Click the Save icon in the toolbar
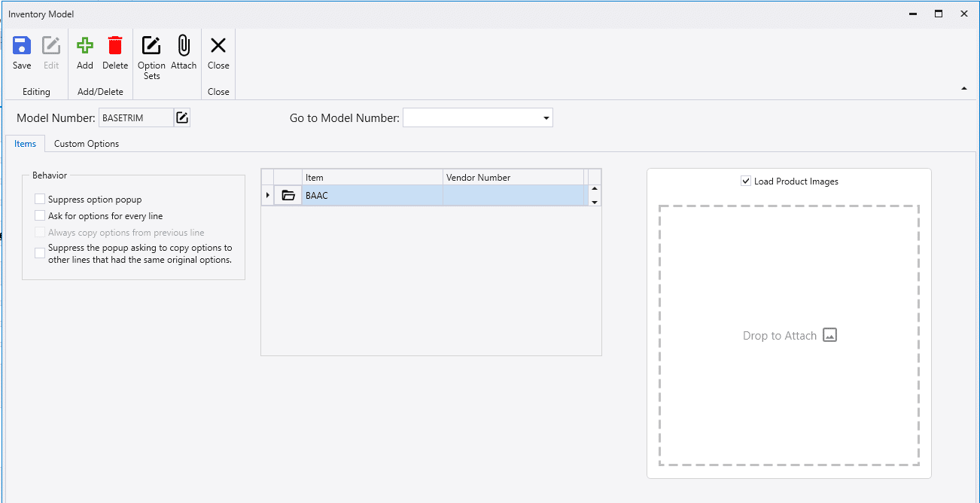 (21, 53)
